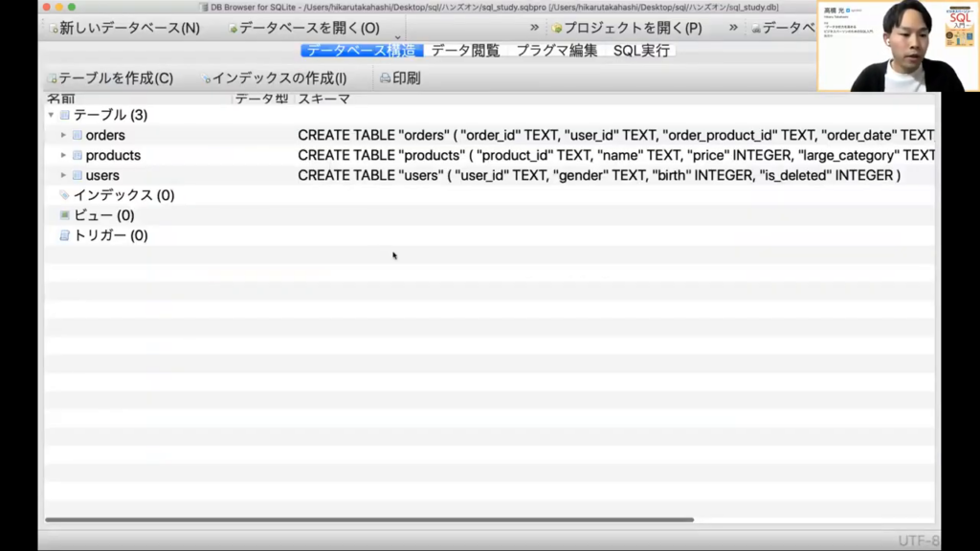Expand the users table node
This screenshot has width=980, height=551.
(63, 175)
